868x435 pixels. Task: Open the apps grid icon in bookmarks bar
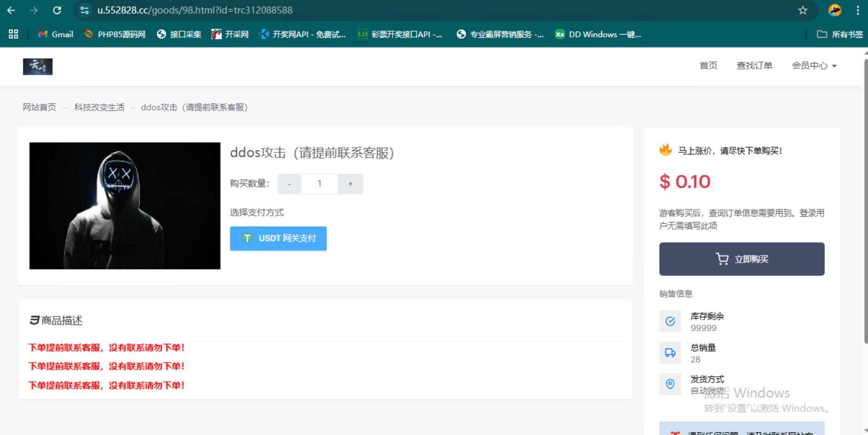(13, 34)
